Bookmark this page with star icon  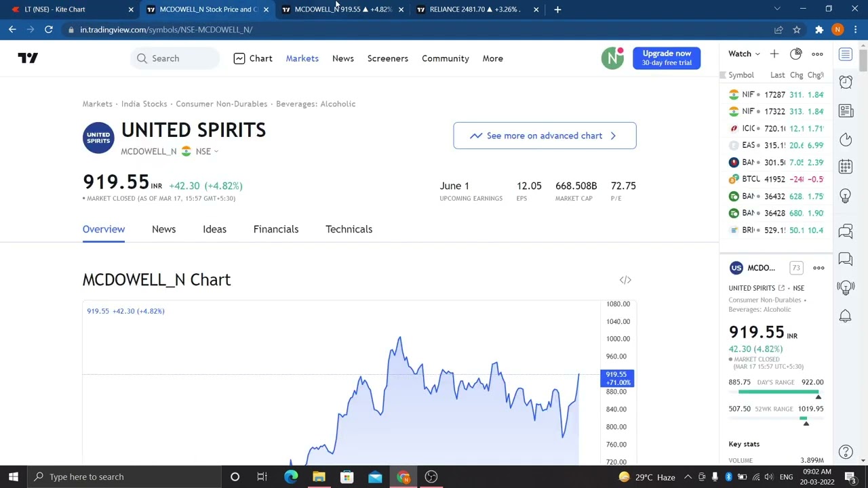tap(797, 30)
